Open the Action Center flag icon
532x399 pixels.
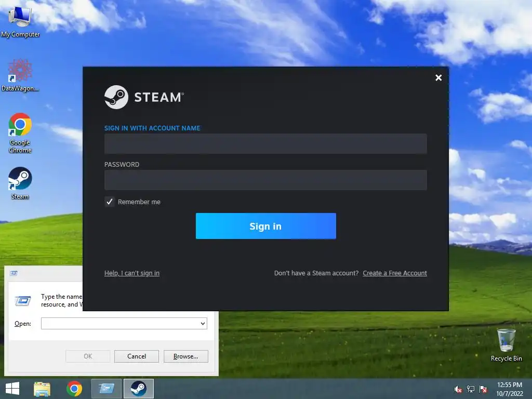483,389
